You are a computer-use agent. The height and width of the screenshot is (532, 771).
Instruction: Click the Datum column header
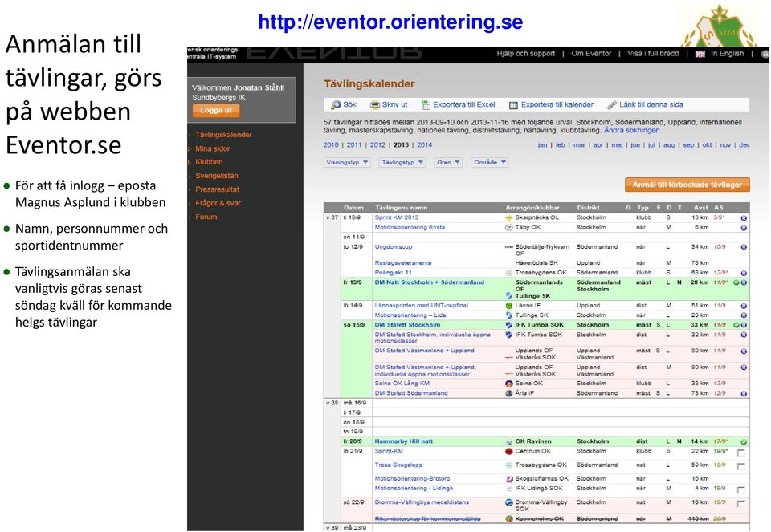point(353,208)
